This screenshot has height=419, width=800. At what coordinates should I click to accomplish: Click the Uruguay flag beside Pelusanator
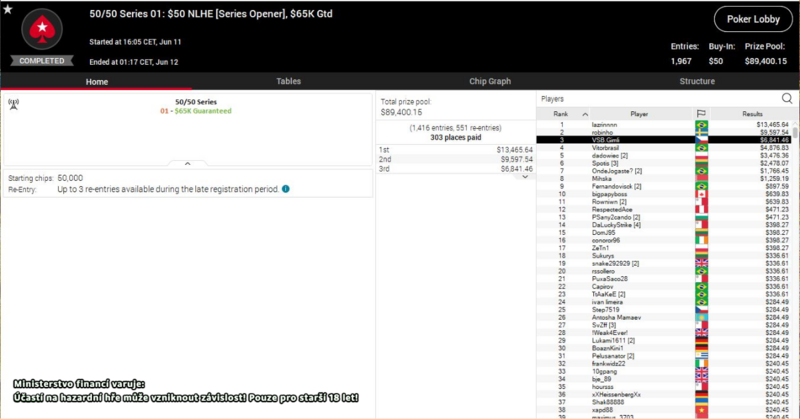click(x=702, y=356)
